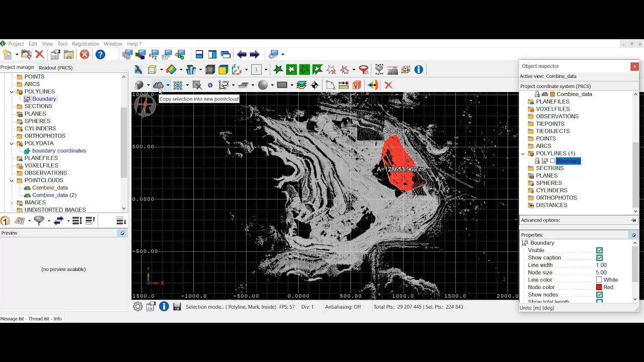Switch to the Readout (PRCS) tab
The image size is (644, 362).
[56, 67]
